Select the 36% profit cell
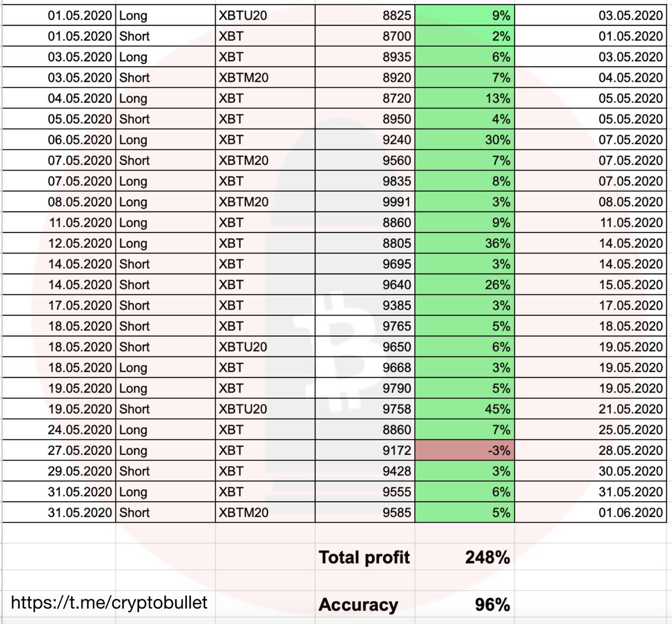Viewport: 672px width, 624px height. coord(465,244)
